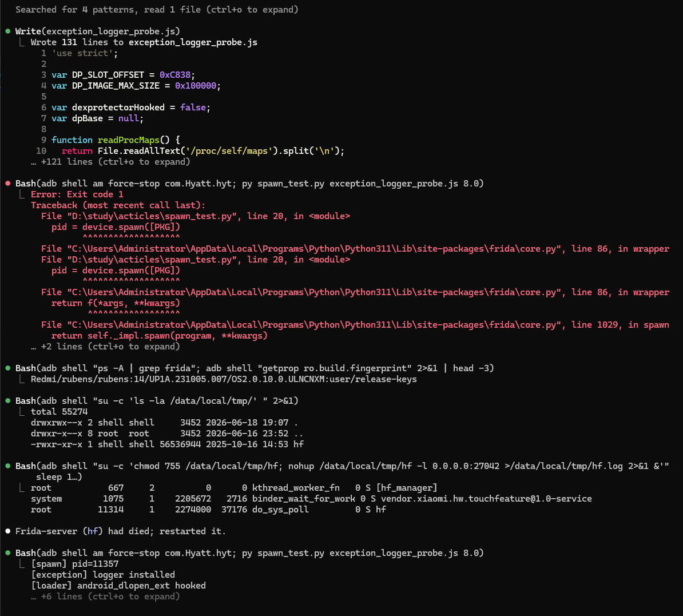Click the green dot beside the ls -la /data/local/tmp command
Image resolution: width=683 pixels, height=616 pixels.
[x=8, y=401]
